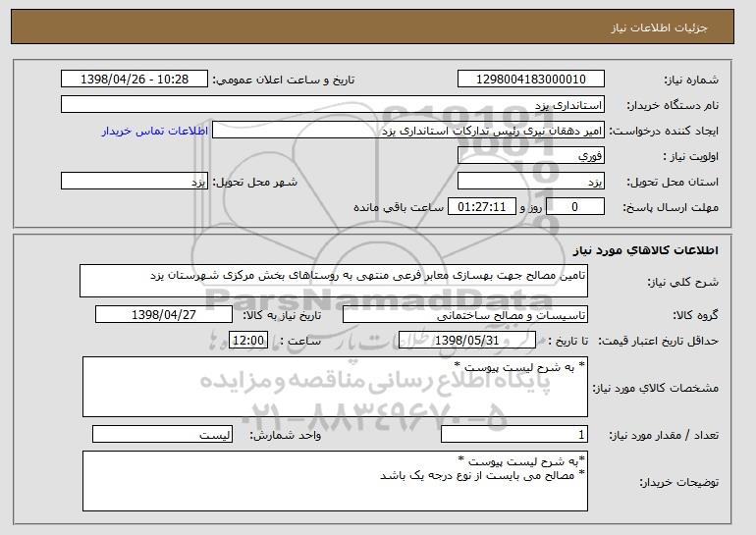Click the delivery province field یزد
Viewport: 756px width, 535px height.
pos(531,182)
